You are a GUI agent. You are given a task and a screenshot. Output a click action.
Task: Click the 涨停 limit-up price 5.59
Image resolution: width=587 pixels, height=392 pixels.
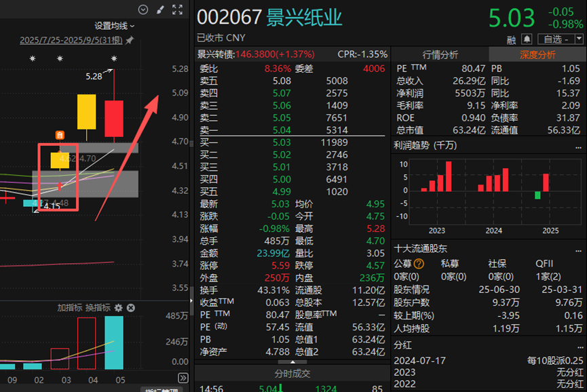[x=280, y=266]
